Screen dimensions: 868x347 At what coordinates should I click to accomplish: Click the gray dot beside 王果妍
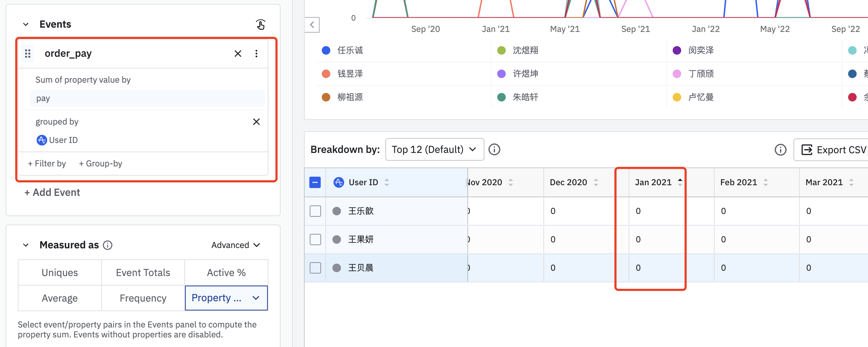click(337, 239)
